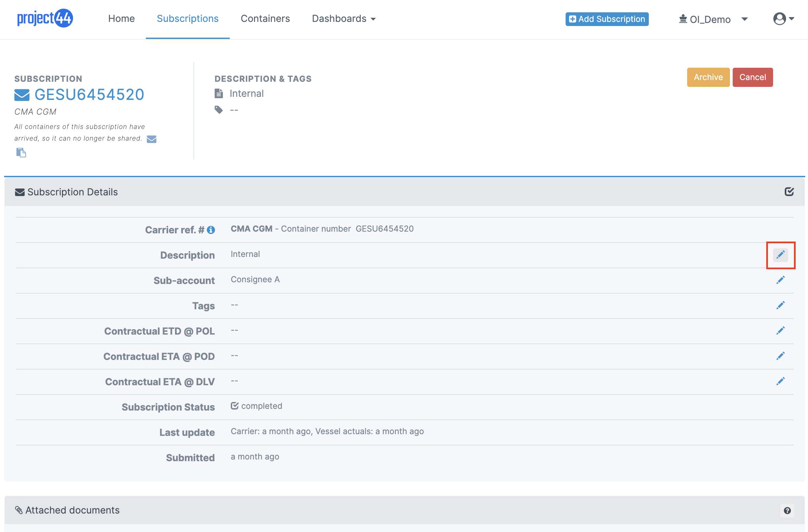Viewport: 808px width, 532px height.
Task: Archive this subscription
Action: (708, 77)
